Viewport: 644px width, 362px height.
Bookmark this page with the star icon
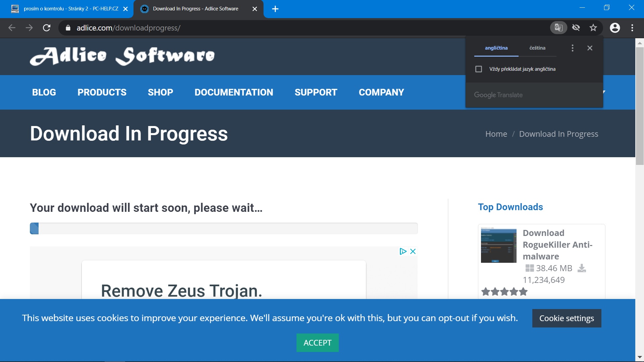(593, 27)
